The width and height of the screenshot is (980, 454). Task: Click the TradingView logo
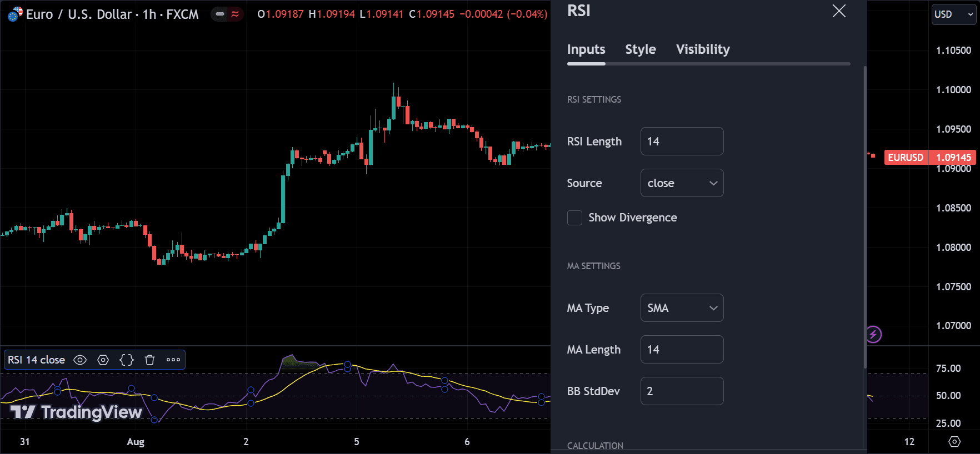pos(77,412)
